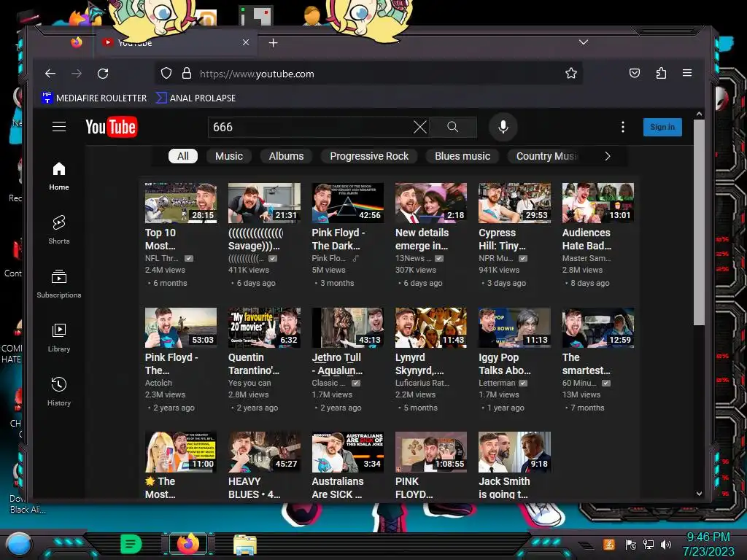Click the network icon in system tray
Image resolution: width=747 pixels, height=560 pixels.
pos(649,544)
